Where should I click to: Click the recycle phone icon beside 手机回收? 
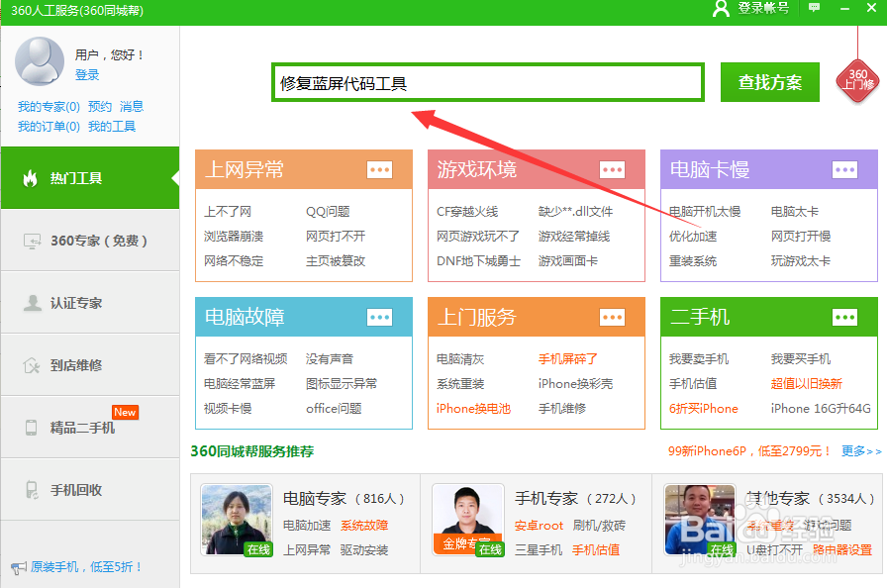coord(32,490)
